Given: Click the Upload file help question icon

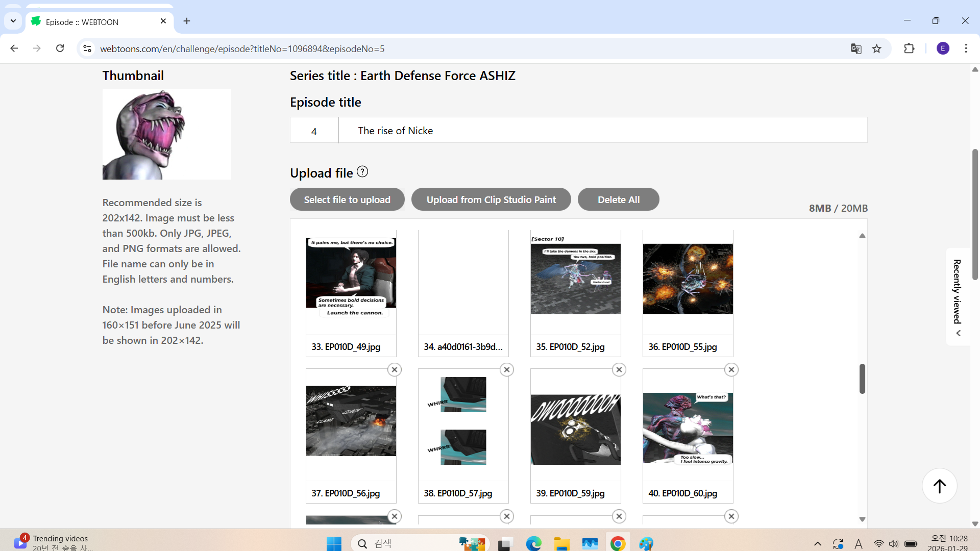Looking at the screenshot, I should coord(362,172).
